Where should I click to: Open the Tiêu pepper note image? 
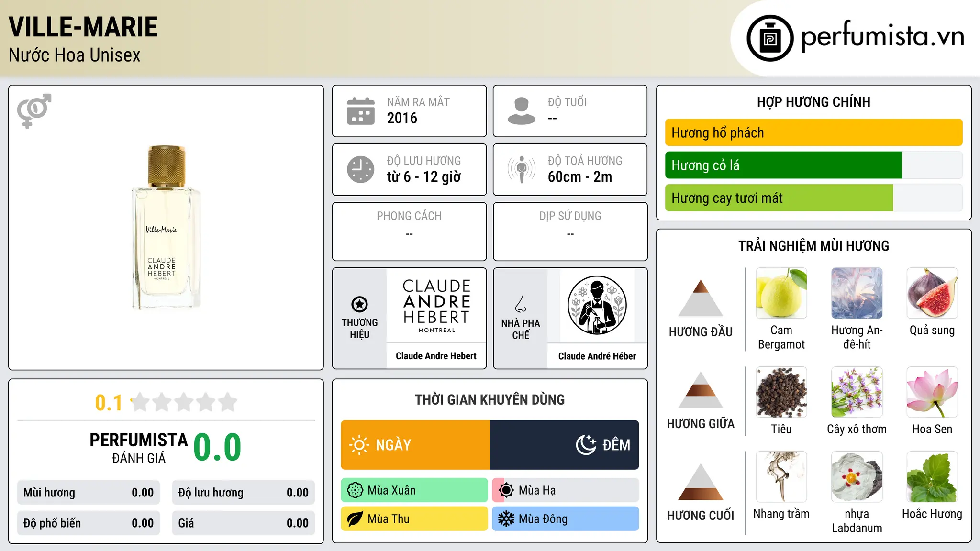[781, 392]
